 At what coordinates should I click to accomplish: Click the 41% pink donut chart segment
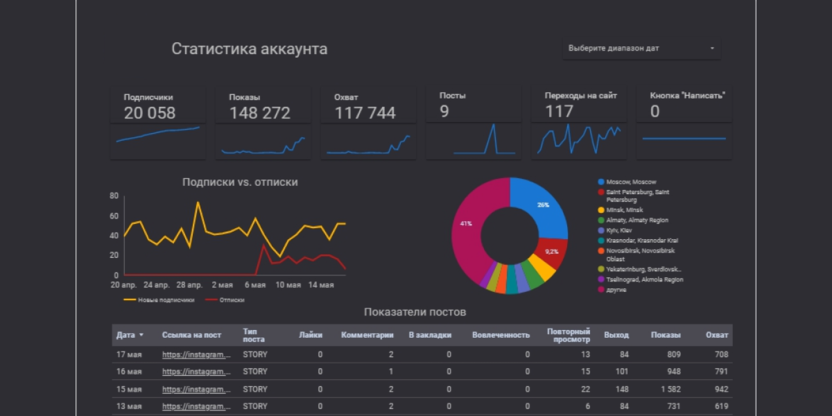pos(468,232)
